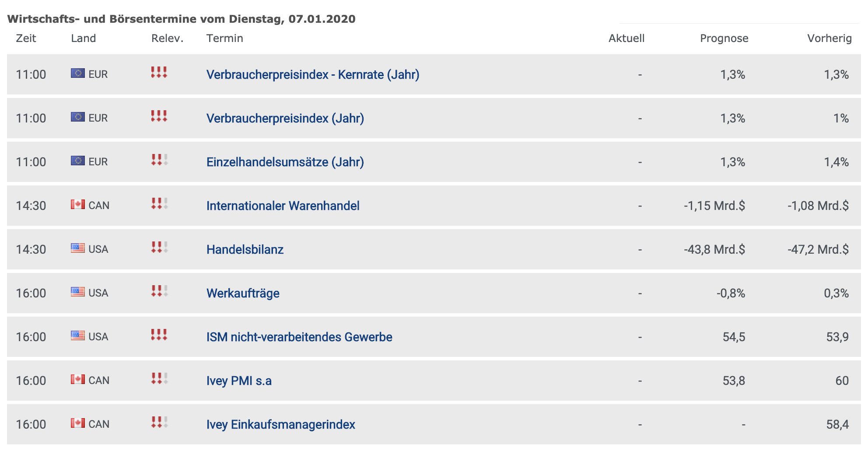Open Verbraucherpreisindex - Kernrate (Jahr) link
868x454 pixels.
(313, 75)
